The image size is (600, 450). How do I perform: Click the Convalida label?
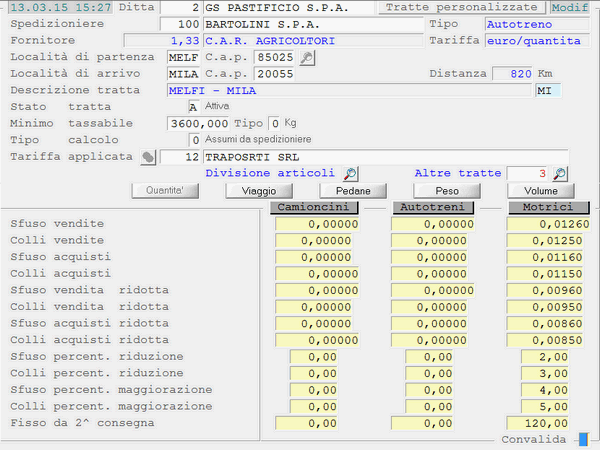pyautogui.click(x=533, y=439)
